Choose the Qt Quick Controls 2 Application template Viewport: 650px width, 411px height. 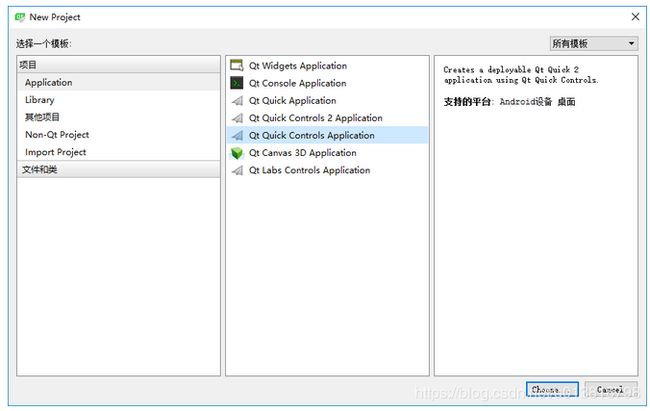pos(327,118)
